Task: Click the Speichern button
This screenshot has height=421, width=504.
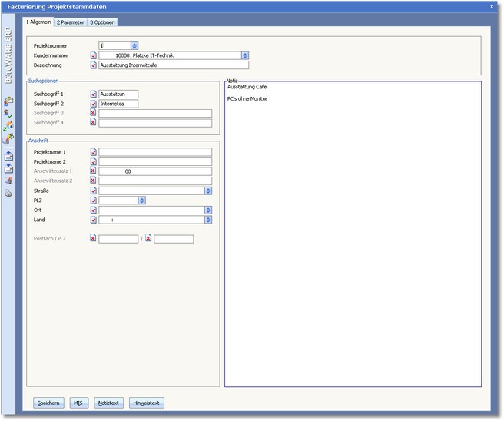Action: (x=48, y=403)
